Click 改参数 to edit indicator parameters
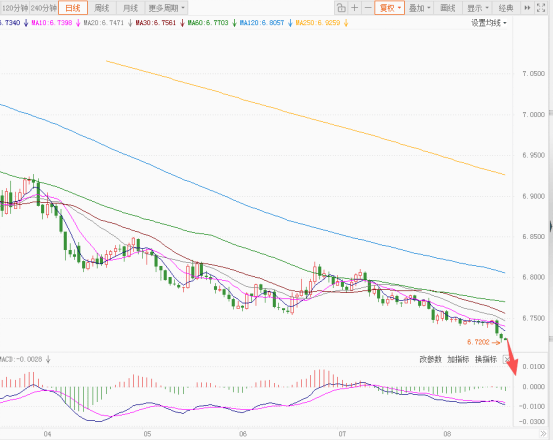554x441 pixels. point(430,360)
